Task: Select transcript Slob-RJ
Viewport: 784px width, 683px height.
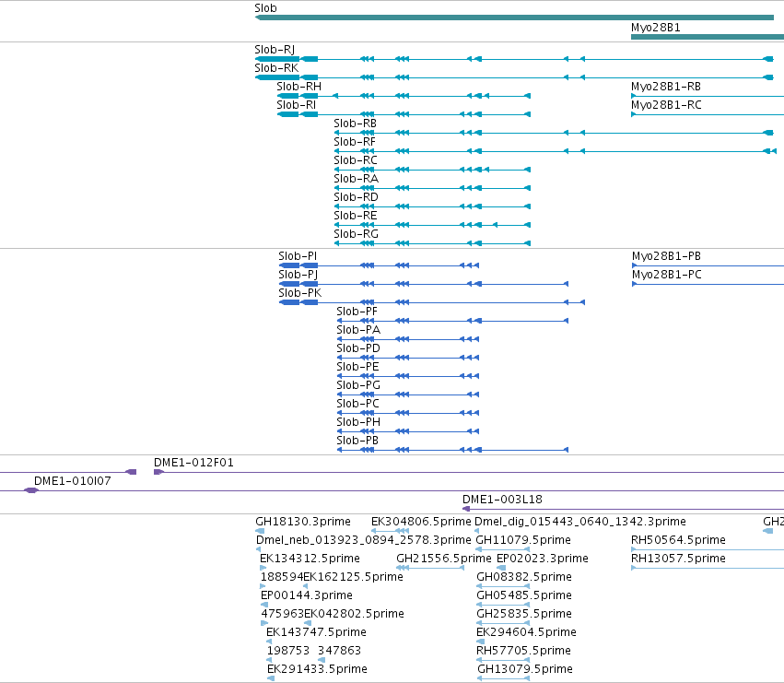Action: 274,50
